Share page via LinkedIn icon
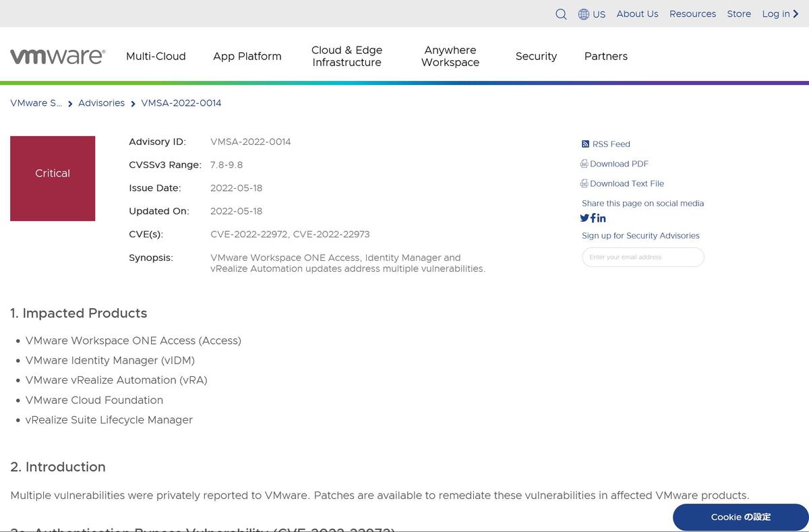The image size is (809, 532). (x=601, y=218)
